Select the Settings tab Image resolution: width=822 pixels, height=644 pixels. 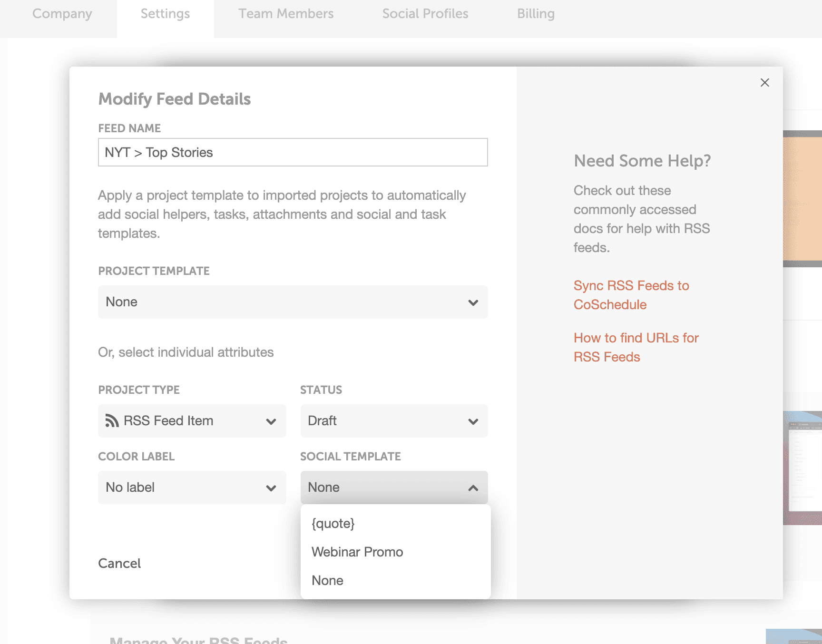coord(165,14)
